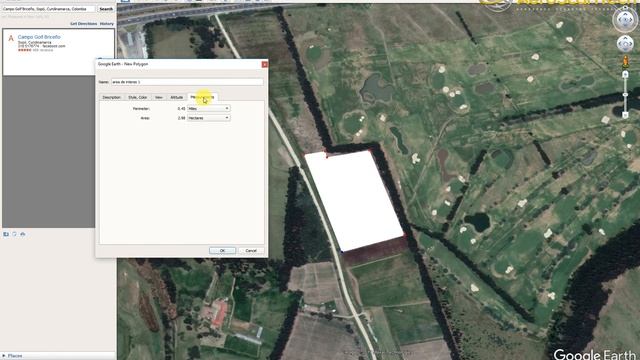Screen dimensions: 640x360
Task: Click Cancel in the New Polygon dialog
Action: (x=251, y=251)
